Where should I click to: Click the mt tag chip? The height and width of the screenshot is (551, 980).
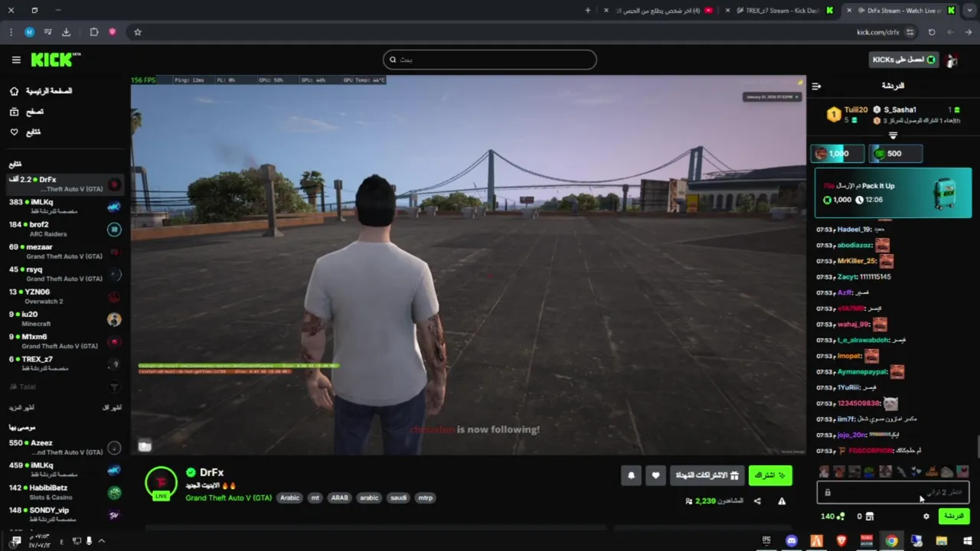click(315, 497)
